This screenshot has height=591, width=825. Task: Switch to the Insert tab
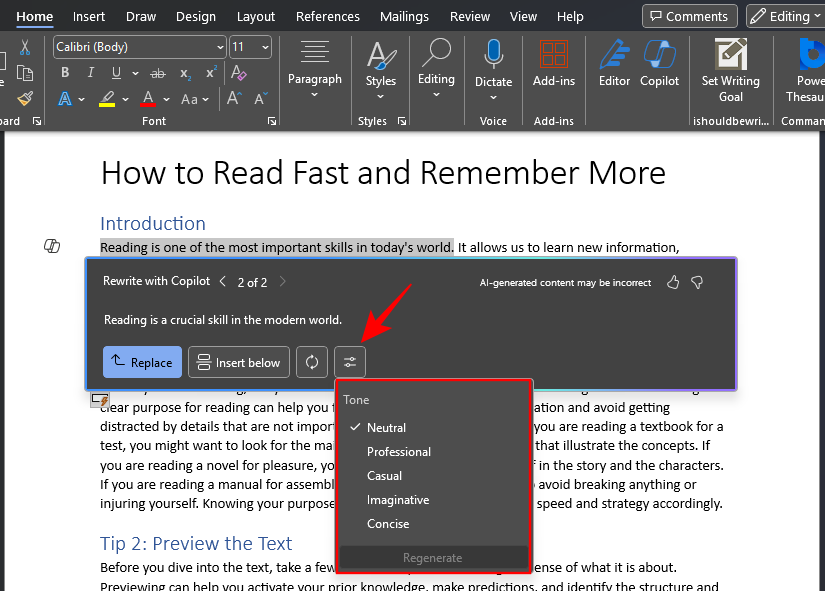(88, 16)
